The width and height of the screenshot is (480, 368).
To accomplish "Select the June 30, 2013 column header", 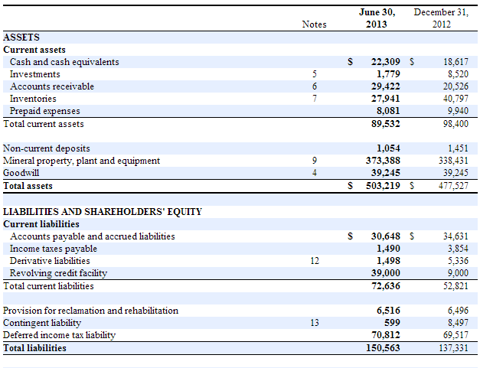I will 377,18.
